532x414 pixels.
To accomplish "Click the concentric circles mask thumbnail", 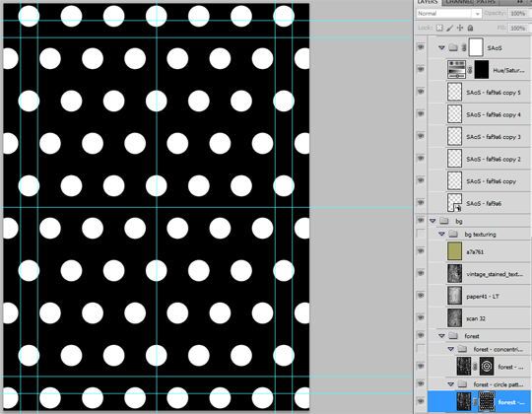I will (x=487, y=366).
